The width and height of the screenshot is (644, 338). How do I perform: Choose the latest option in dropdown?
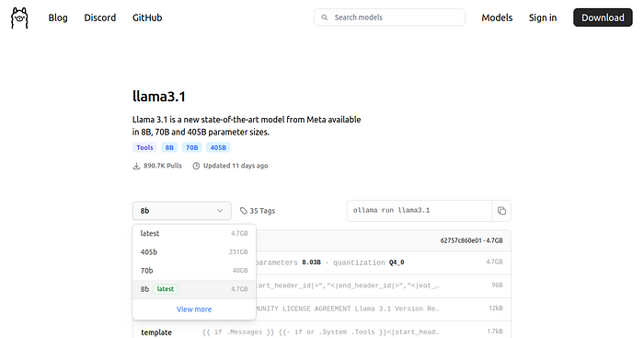(x=194, y=233)
